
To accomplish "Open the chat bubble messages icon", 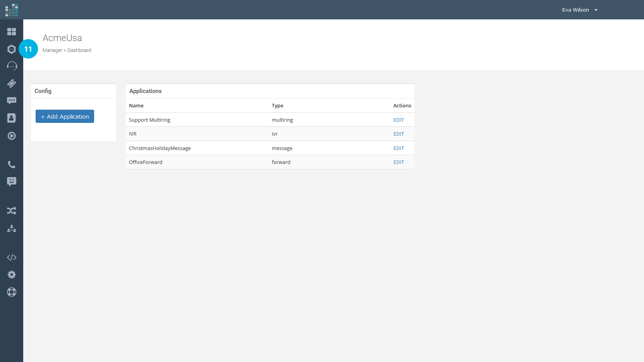I will pos(12,101).
